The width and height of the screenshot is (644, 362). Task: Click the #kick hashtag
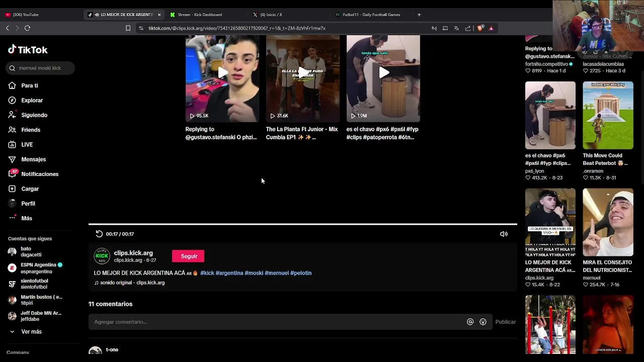point(207,273)
